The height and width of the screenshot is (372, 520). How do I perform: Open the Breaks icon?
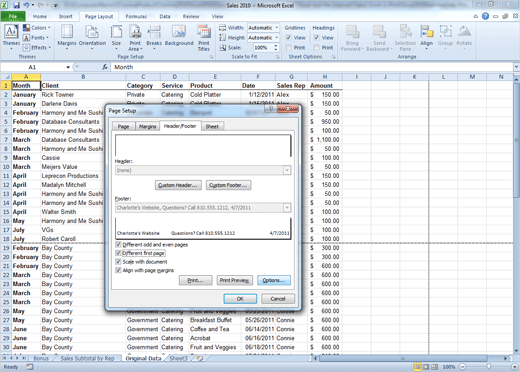154,37
